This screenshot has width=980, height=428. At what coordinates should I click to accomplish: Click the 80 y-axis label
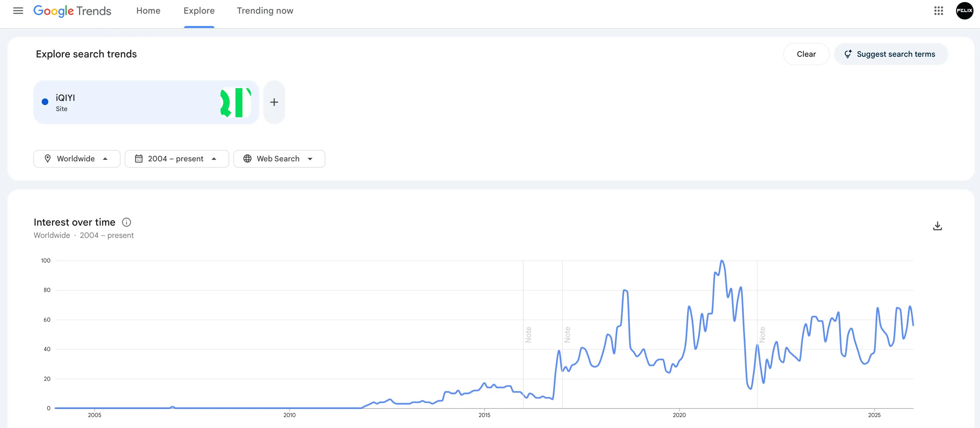(x=47, y=290)
